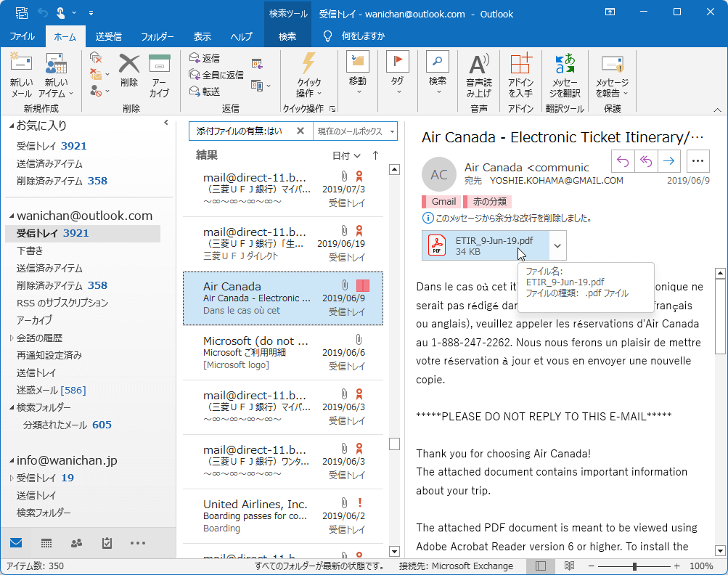The width and height of the screenshot is (728, 575).
Task: Open the ファイル tab
Action: tap(23, 36)
